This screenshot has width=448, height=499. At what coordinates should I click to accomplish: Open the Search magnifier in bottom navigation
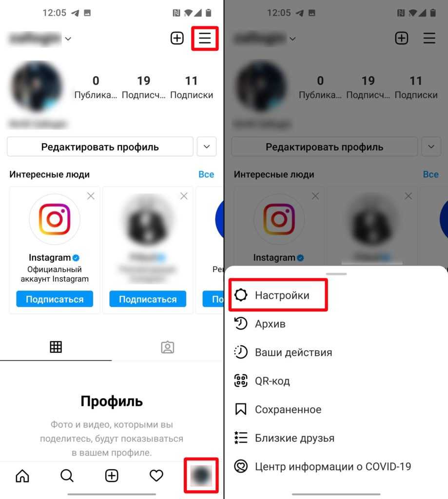67,476
